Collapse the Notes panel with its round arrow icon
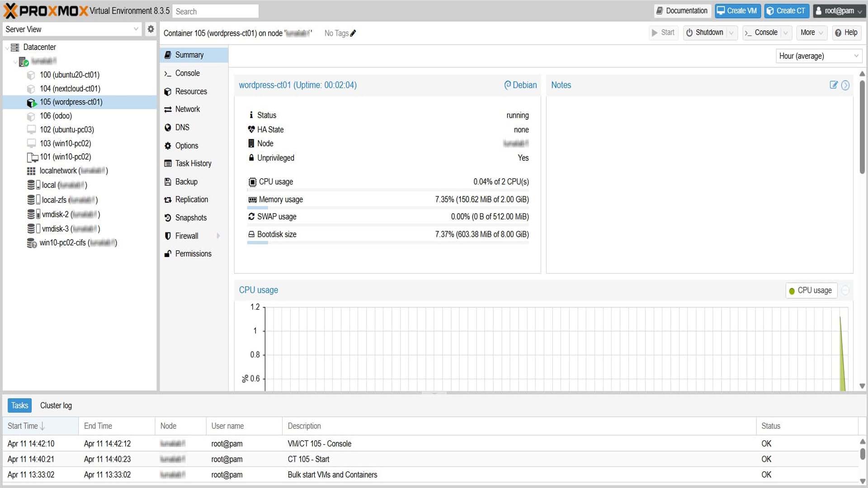Viewport: 868px width, 488px height. pos(845,85)
